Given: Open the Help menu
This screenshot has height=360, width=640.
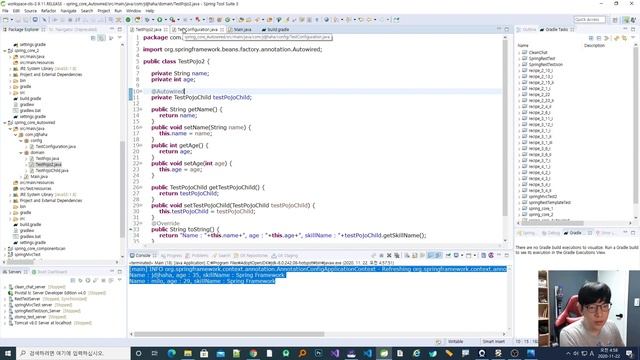Looking at the screenshot, I should click(x=150, y=11).
